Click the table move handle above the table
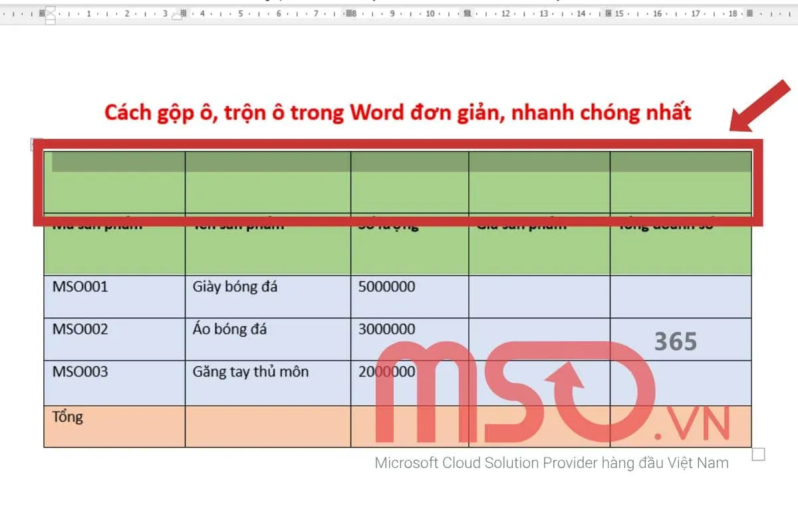 point(33,144)
